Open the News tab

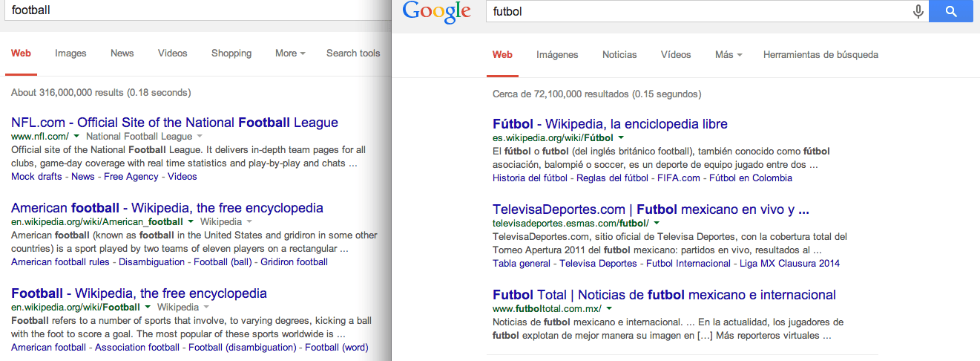click(x=122, y=53)
